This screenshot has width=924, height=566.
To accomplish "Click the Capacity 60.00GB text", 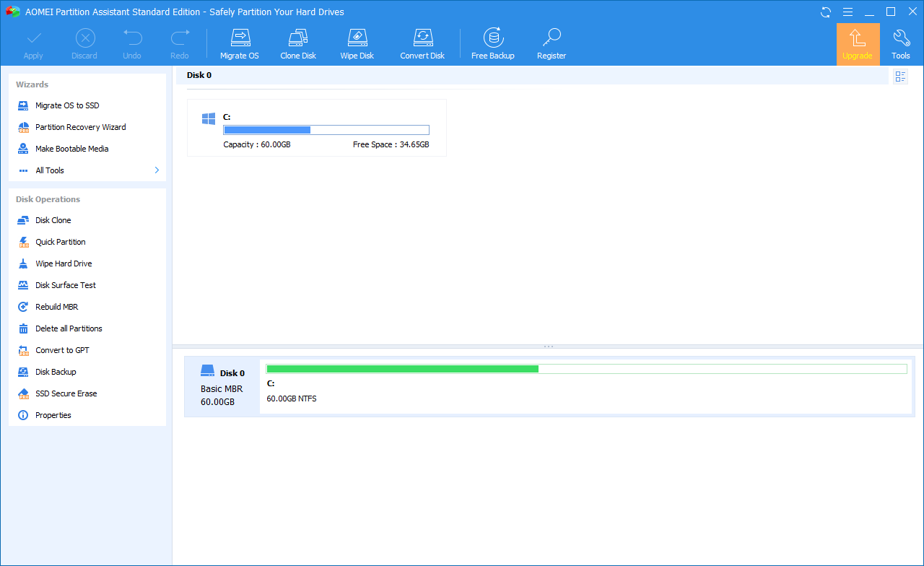I will [x=257, y=144].
